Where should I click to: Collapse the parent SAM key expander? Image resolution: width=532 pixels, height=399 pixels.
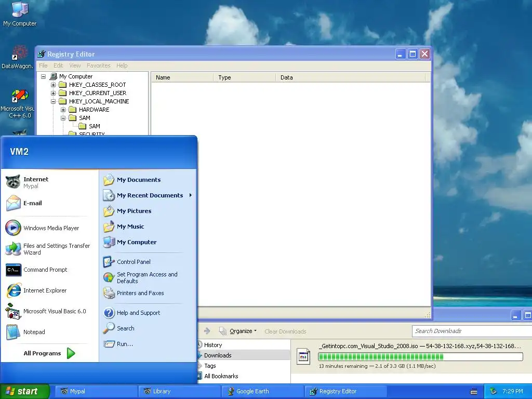coord(63,118)
